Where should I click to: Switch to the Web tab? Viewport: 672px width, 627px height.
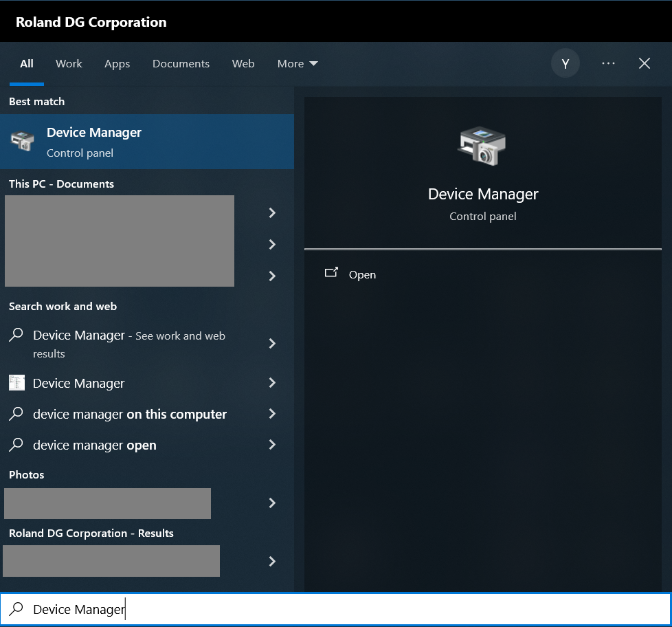click(x=243, y=64)
